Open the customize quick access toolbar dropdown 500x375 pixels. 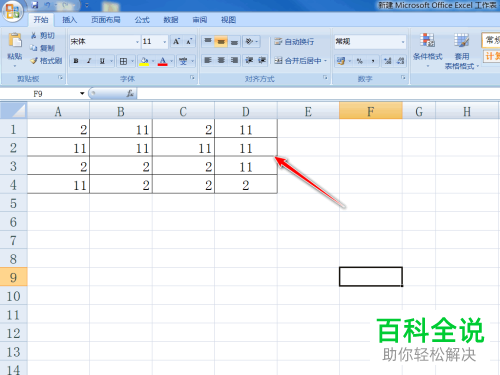coord(87,5)
